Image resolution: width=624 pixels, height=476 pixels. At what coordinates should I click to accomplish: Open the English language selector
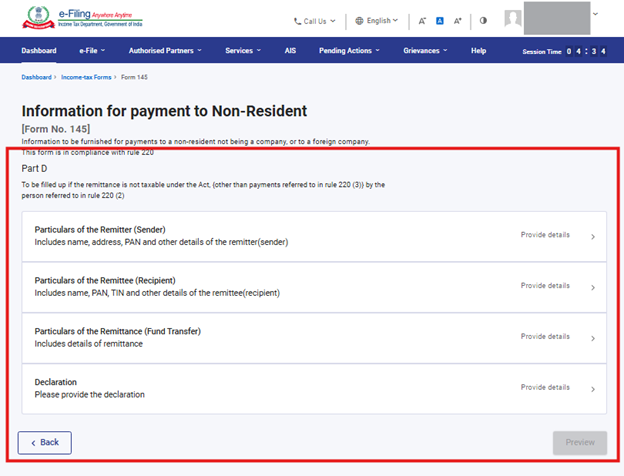point(376,20)
